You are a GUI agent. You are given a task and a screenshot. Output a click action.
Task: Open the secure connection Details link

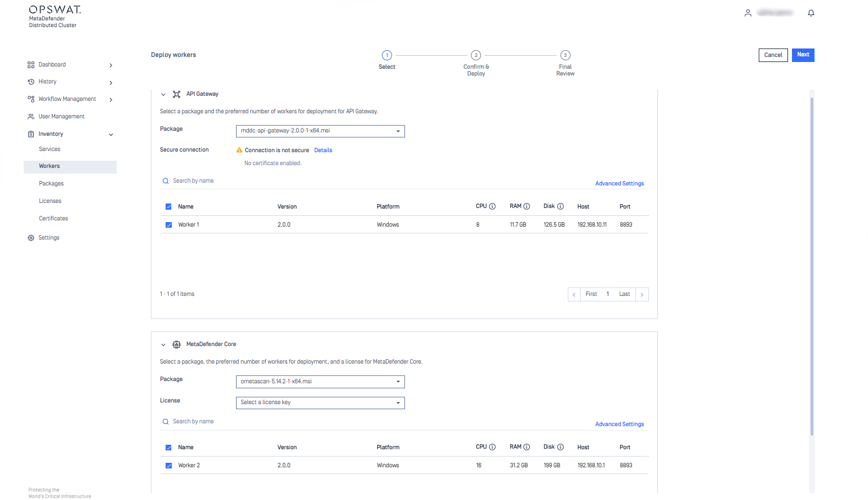pos(323,151)
